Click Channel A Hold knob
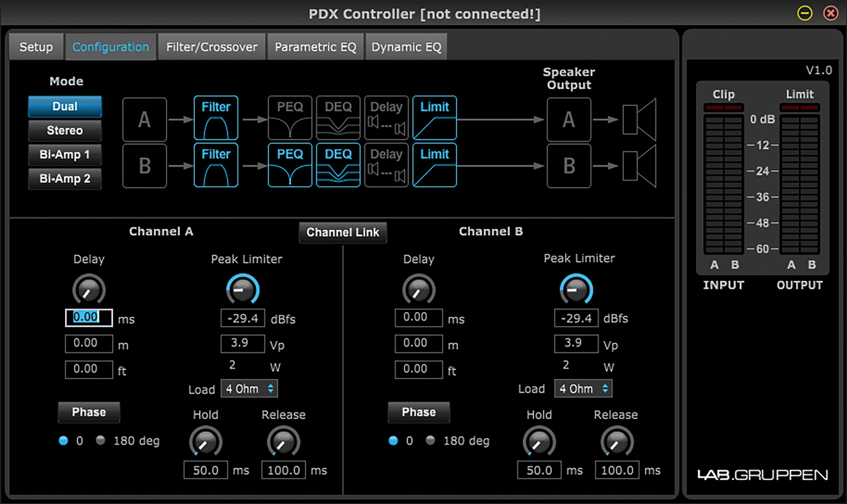The image size is (847, 504). coord(205,443)
